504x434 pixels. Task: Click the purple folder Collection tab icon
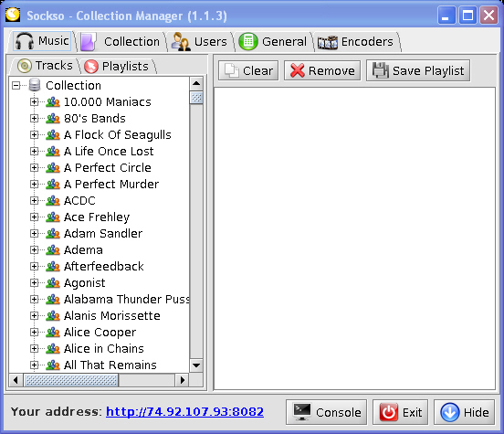89,42
